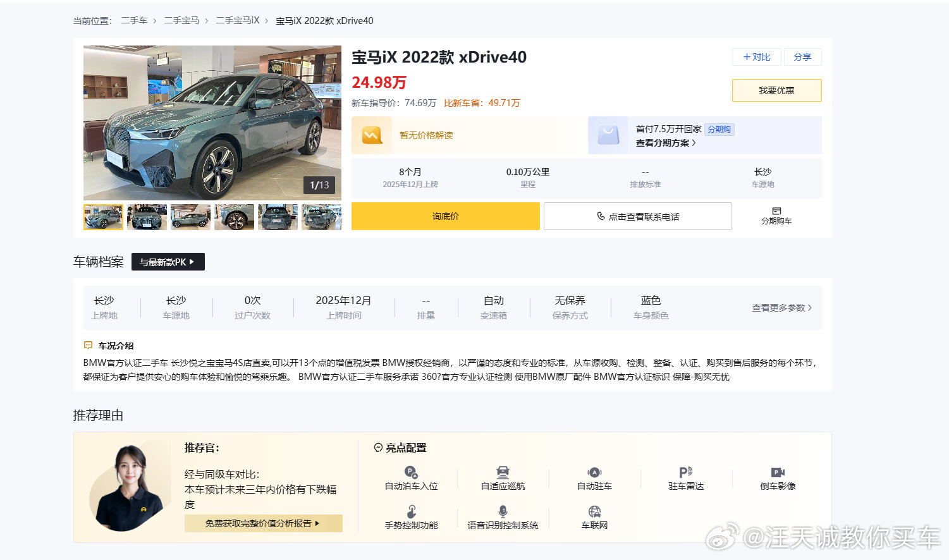This screenshot has height=560, width=949.
Task: Click the 分期购 tag
Action: pyautogui.click(x=719, y=129)
